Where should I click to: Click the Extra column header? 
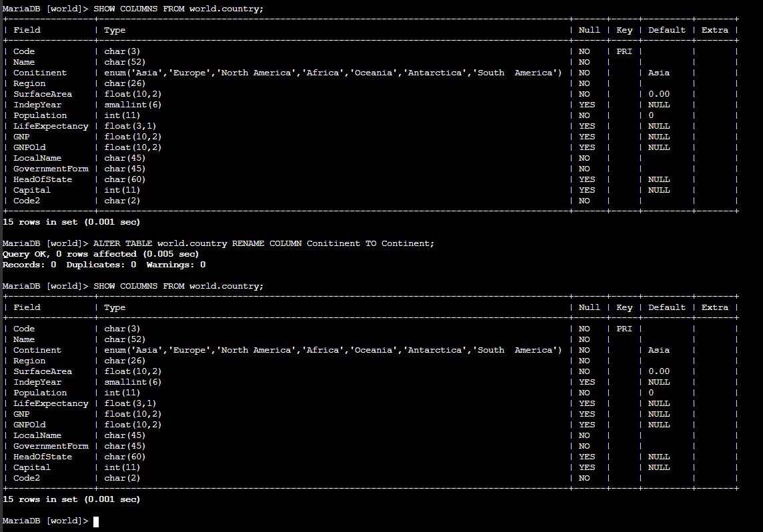coord(714,29)
